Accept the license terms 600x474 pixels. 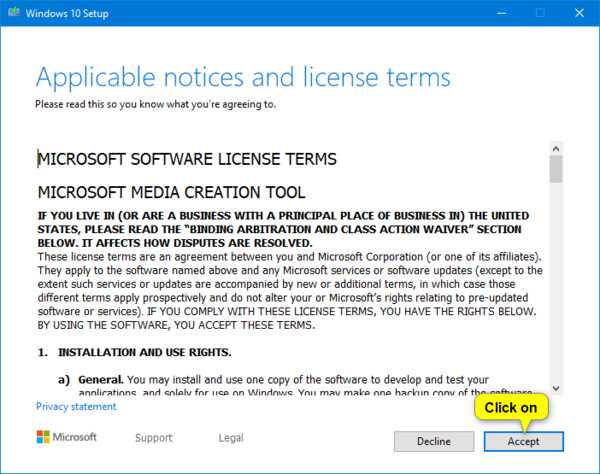[523, 441]
